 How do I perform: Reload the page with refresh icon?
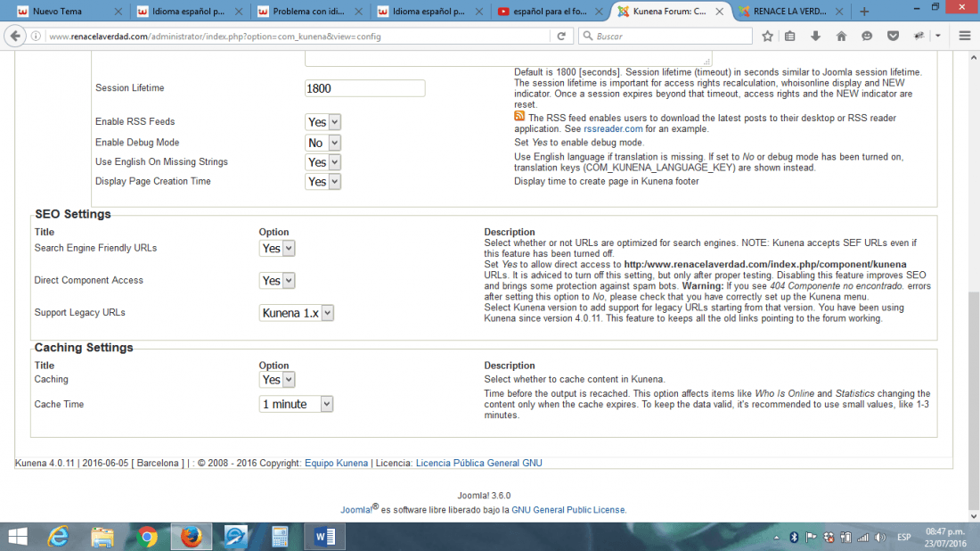(x=561, y=37)
